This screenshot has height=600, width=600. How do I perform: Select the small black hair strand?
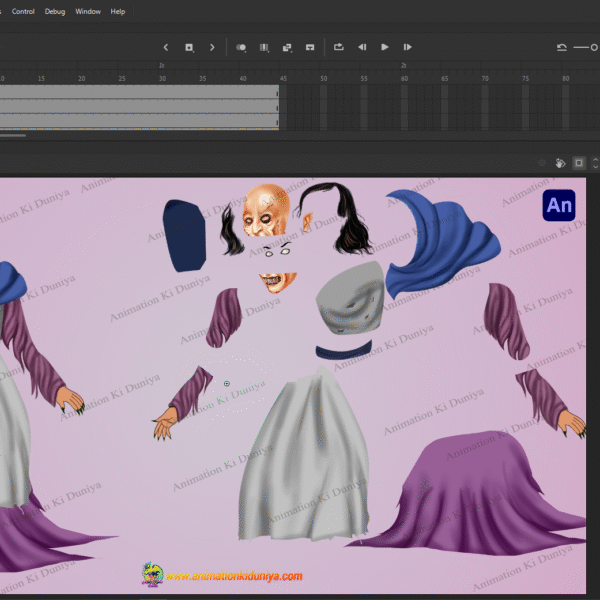click(231, 230)
